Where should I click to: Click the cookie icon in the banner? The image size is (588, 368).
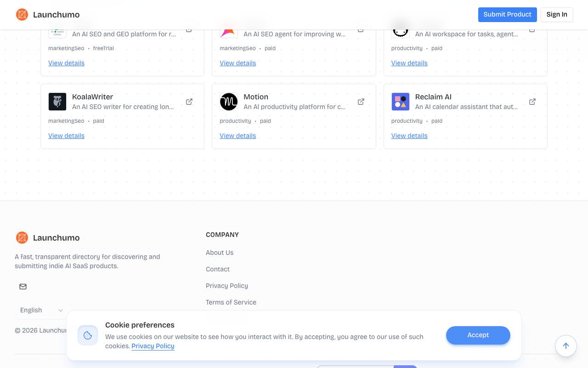88,335
